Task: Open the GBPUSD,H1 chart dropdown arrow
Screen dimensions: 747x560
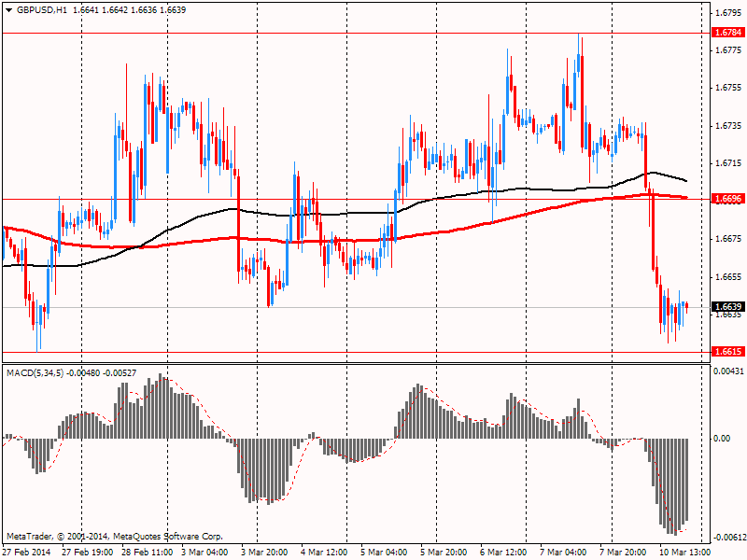Action: pos(8,10)
